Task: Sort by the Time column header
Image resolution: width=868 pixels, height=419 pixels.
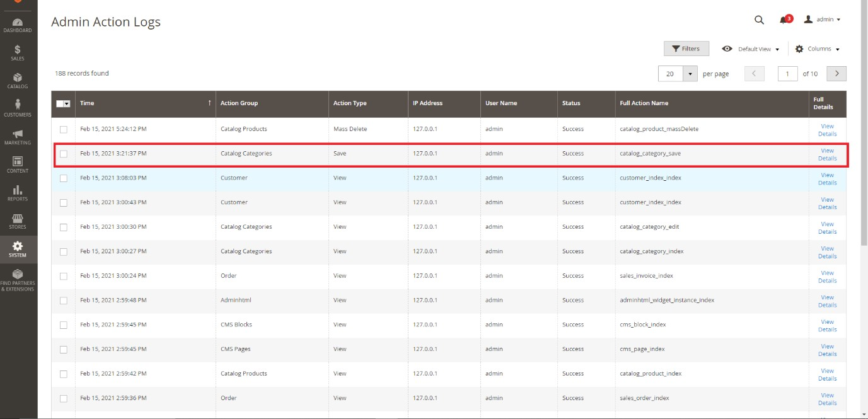Action: 145,103
